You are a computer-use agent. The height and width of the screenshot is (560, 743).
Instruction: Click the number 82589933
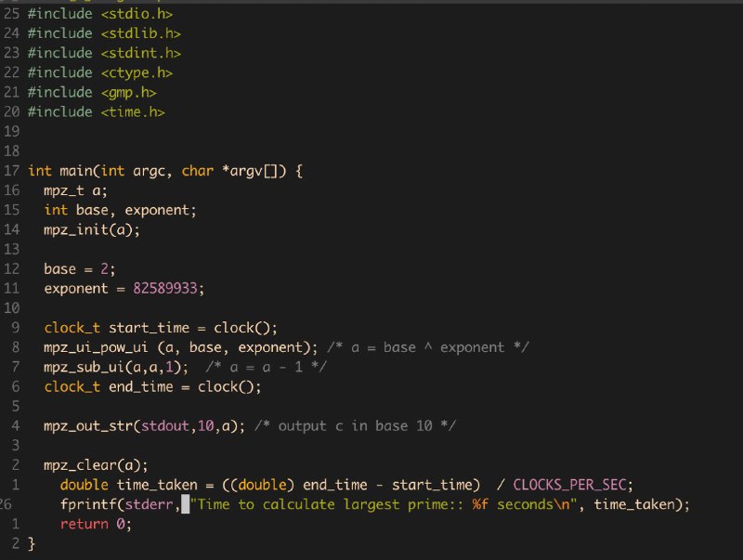click(165, 289)
